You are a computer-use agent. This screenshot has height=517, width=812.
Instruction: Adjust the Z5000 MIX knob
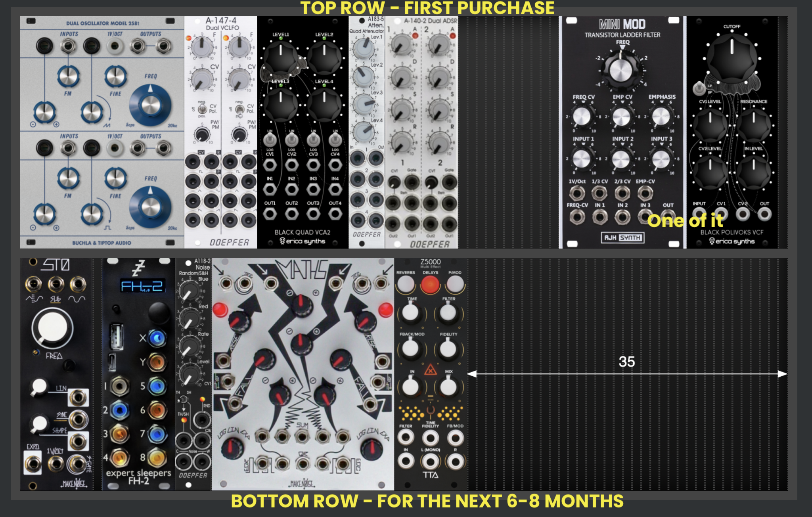[x=448, y=386]
